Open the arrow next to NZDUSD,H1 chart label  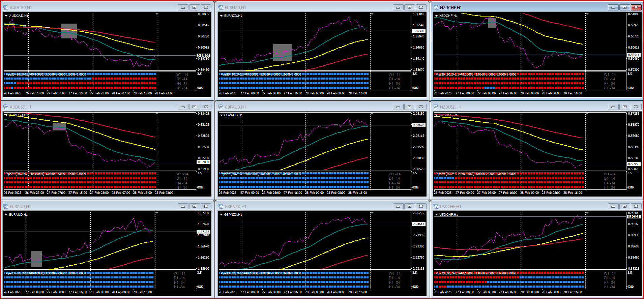click(x=436, y=115)
